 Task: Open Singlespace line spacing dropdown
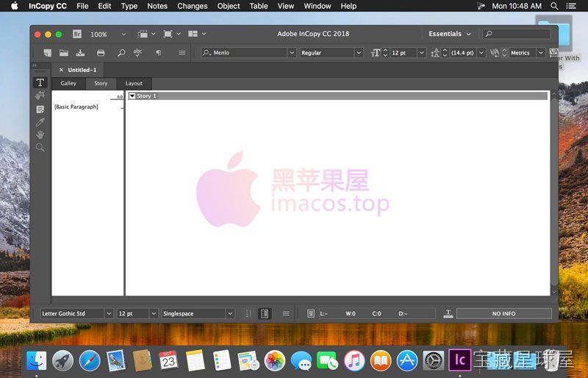(230, 313)
